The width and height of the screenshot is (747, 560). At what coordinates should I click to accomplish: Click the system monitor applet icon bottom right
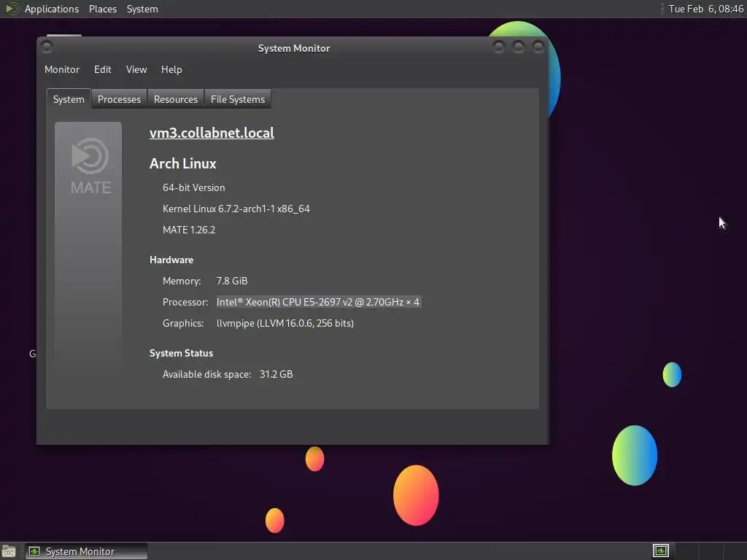pyautogui.click(x=661, y=551)
